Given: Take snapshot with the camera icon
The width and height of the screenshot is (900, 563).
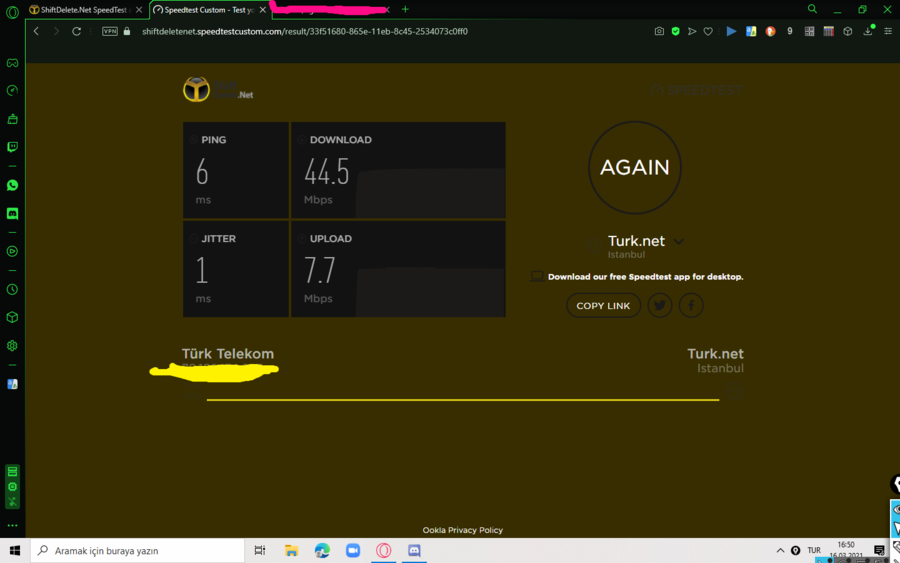Looking at the screenshot, I should click(x=659, y=32).
